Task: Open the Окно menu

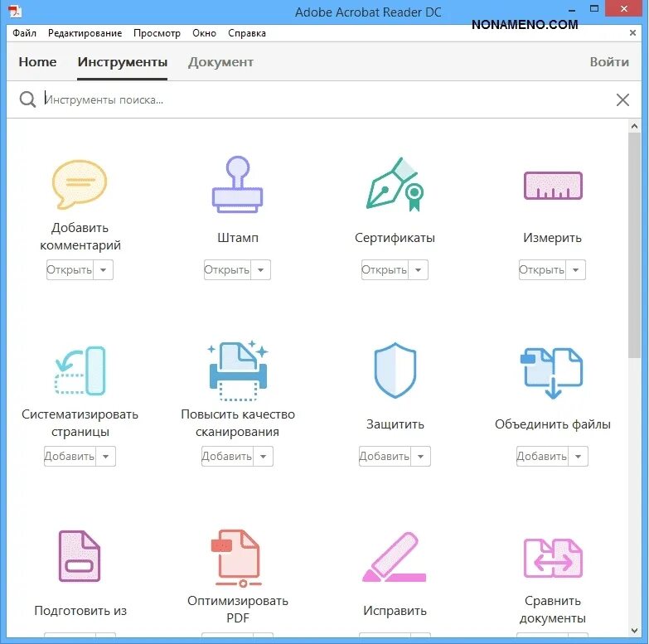Action: (x=204, y=33)
